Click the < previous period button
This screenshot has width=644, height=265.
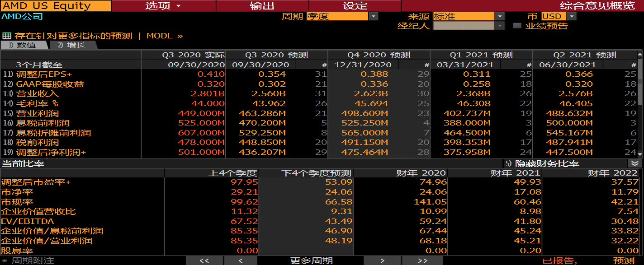point(241,260)
